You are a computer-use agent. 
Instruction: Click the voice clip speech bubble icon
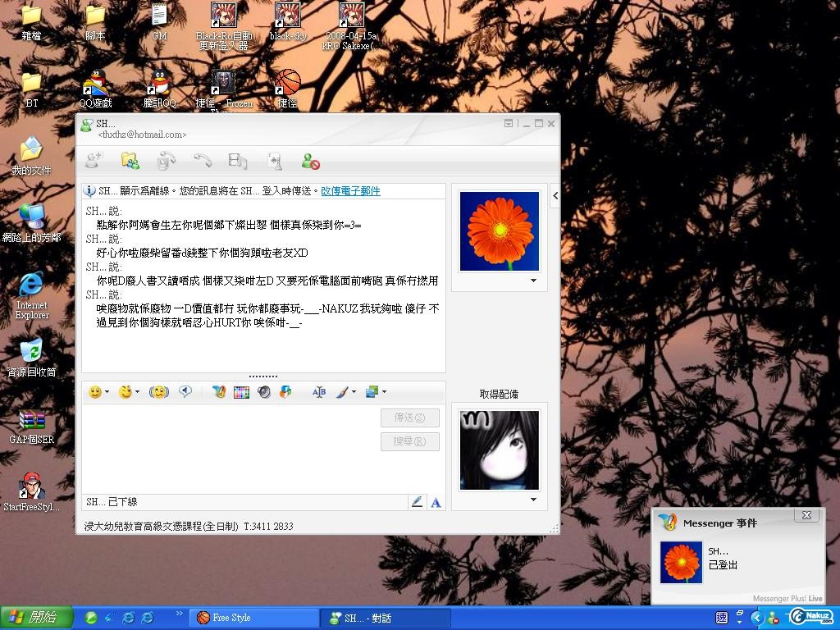(185, 392)
